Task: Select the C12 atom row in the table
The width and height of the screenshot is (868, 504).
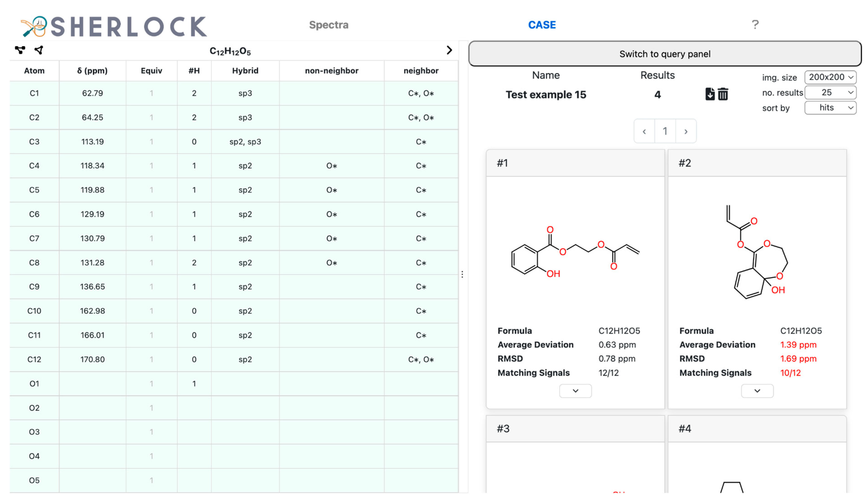Action: 34,359
